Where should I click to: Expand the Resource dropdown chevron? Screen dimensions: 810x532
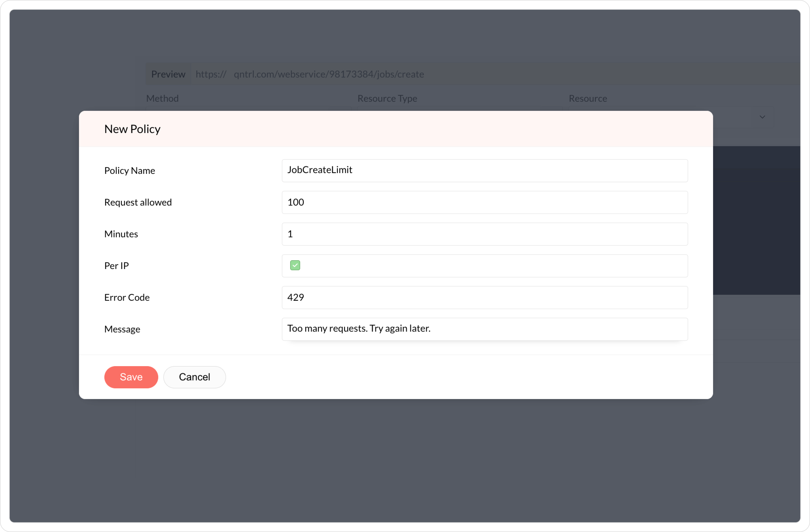coord(762,117)
